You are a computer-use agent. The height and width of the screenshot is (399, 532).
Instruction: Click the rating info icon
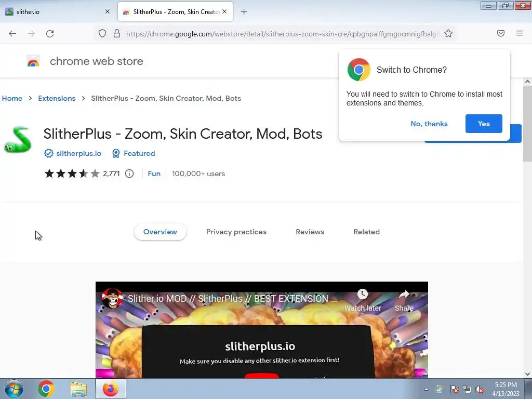click(x=129, y=174)
